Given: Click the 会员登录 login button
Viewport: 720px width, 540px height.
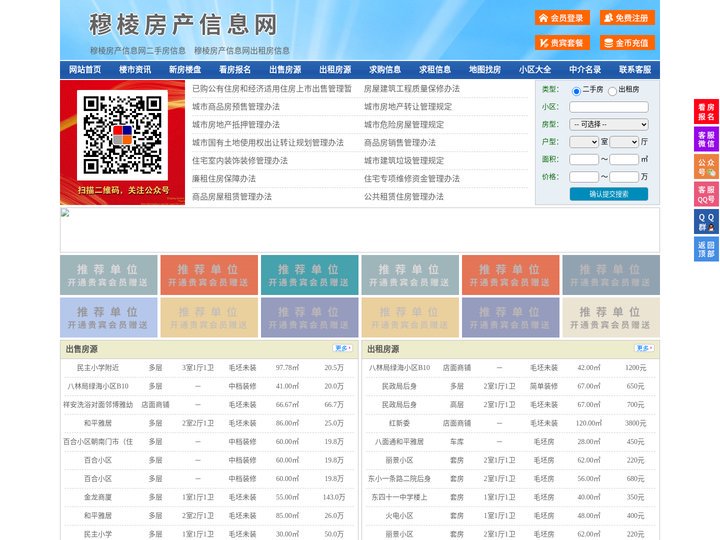Looking at the screenshot, I should [x=562, y=18].
